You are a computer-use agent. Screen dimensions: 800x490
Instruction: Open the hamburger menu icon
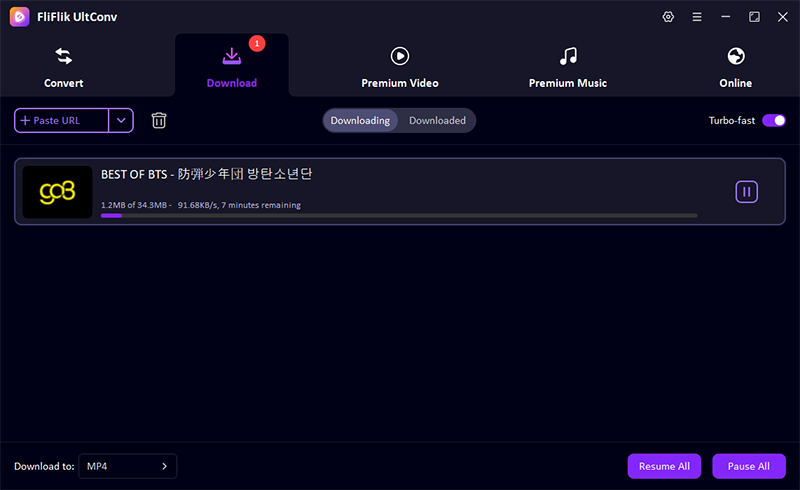point(696,17)
